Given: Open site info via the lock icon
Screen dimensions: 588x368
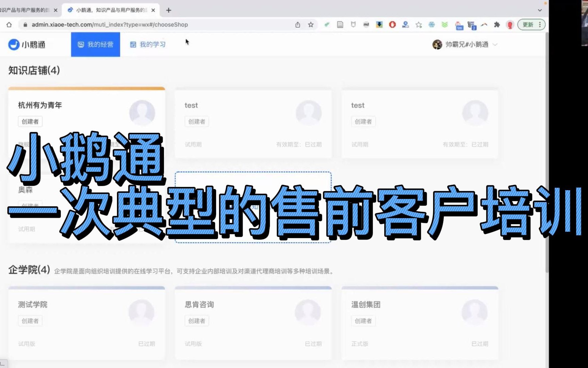Looking at the screenshot, I should [x=25, y=25].
